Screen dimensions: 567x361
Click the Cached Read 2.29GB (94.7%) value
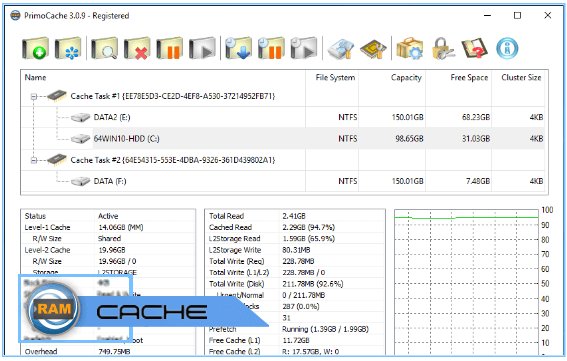(x=308, y=227)
